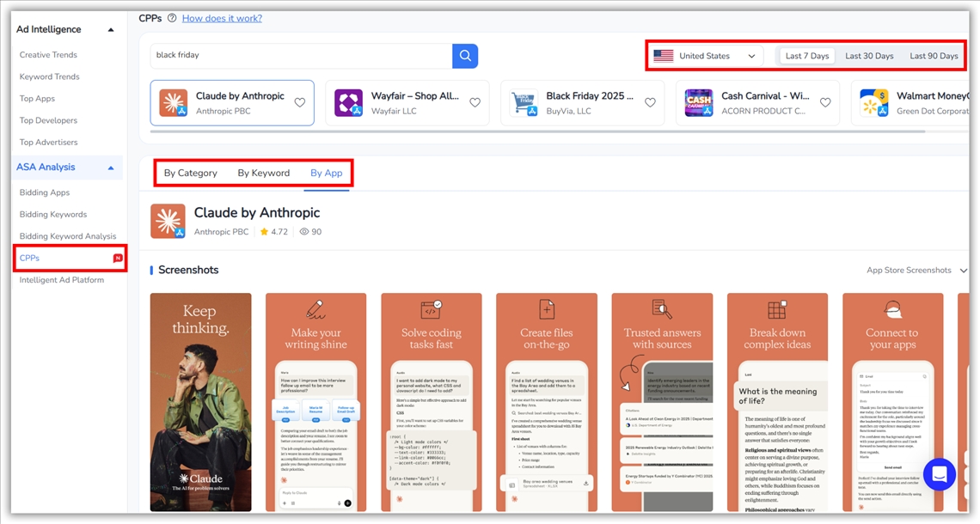Toggle the heart on Wayfair card
This screenshot has width=980, height=524.
[x=475, y=103]
